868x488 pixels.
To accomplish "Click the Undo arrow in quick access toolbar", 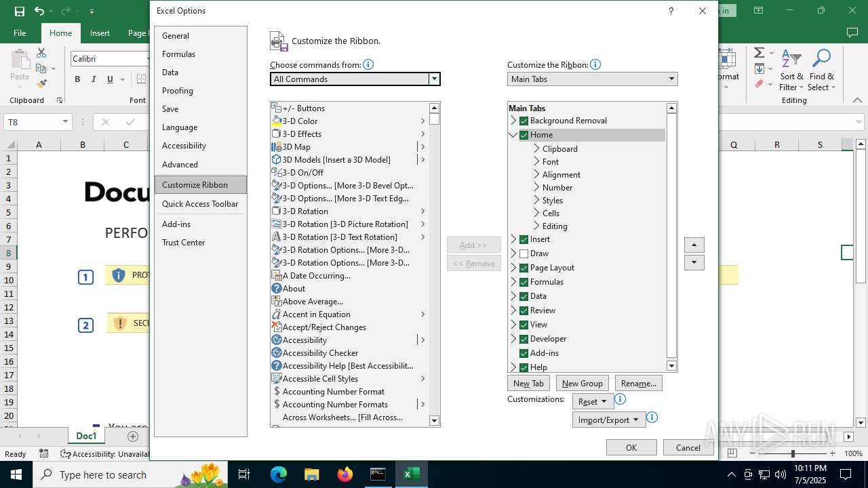I will (x=39, y=11).
